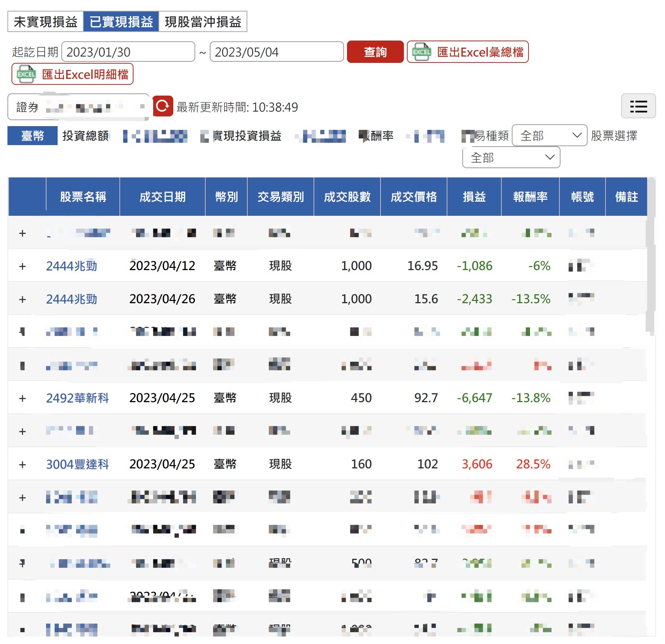This screenshot has width=665, height=644.
Task: Open the 現股當沖損益 tab
Action: click(203, 22)
